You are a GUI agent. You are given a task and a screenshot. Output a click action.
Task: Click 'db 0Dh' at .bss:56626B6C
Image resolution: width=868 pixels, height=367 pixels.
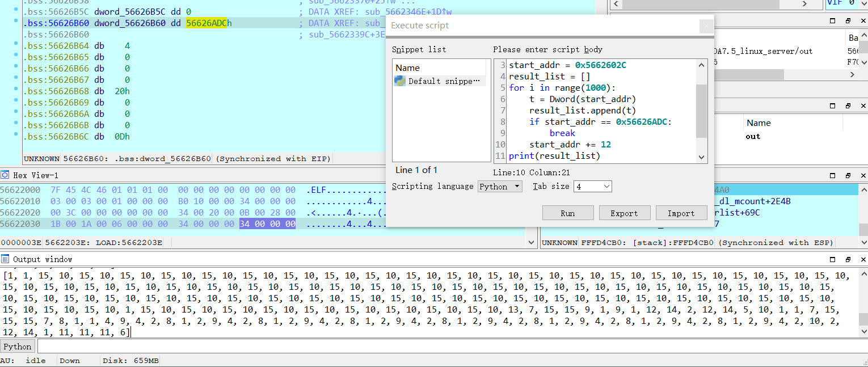point(112,137)
